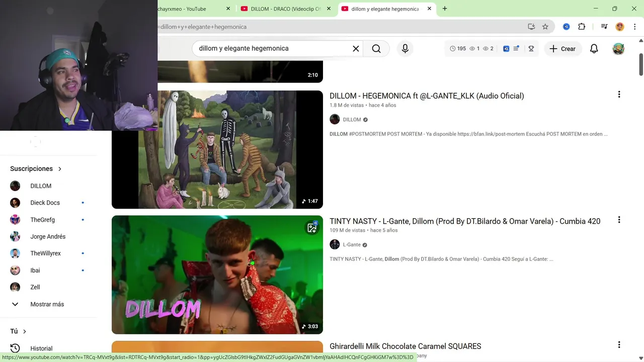This screenshot has width=644, height=362.
Task: Click L-Gante channel avatar in TINTY NASTY result
Action: (x=335, y=244)
